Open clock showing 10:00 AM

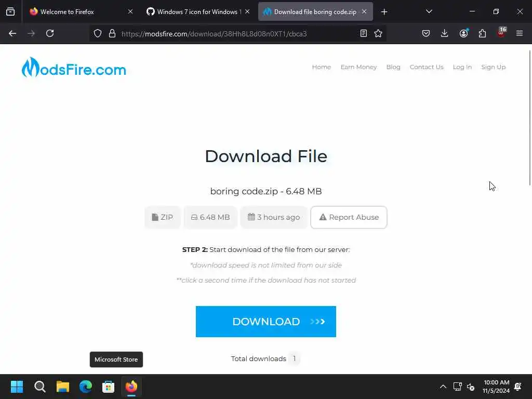click(x=496, y=387)
